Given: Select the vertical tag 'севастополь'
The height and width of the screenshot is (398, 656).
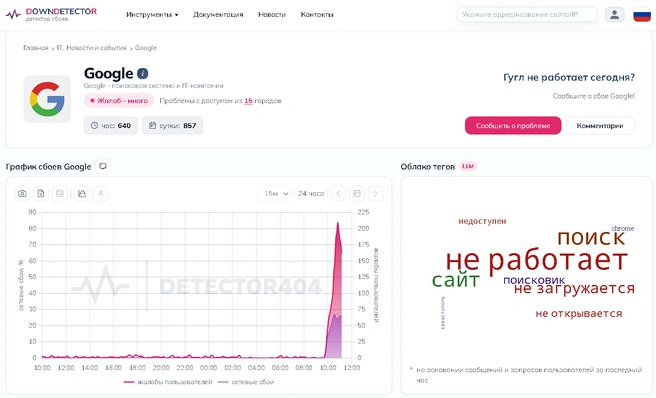Looking at the screenshot, I should click(x=443, y=313).
